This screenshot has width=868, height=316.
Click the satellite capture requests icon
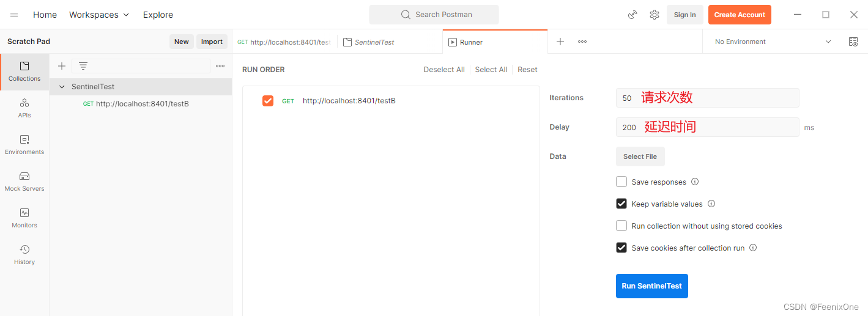click(633, 15)
